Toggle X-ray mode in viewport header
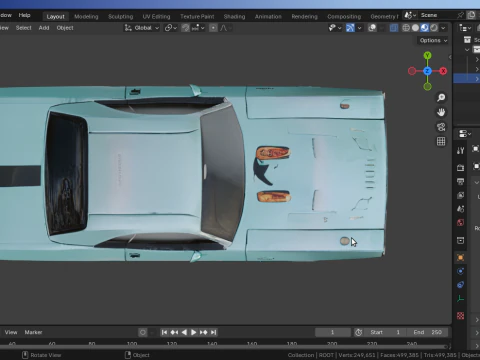480x360 pixels. point(394,28)
